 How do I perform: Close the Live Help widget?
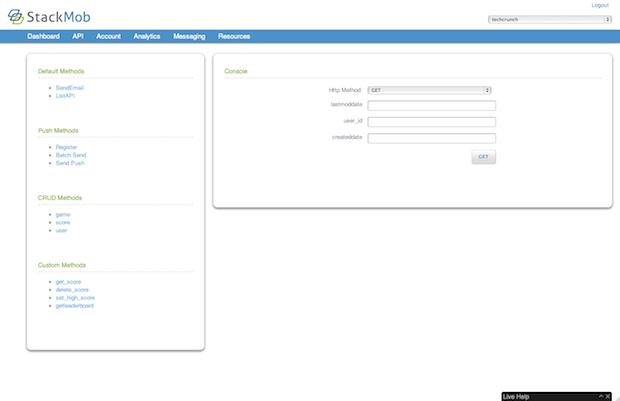pos(608,396)
